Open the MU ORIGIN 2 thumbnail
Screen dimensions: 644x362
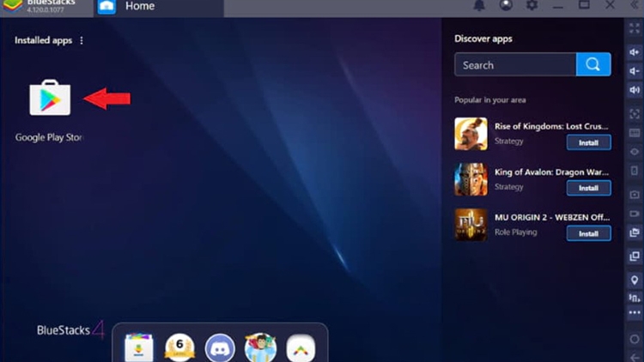pyautogui.click(x=471, y=225)
